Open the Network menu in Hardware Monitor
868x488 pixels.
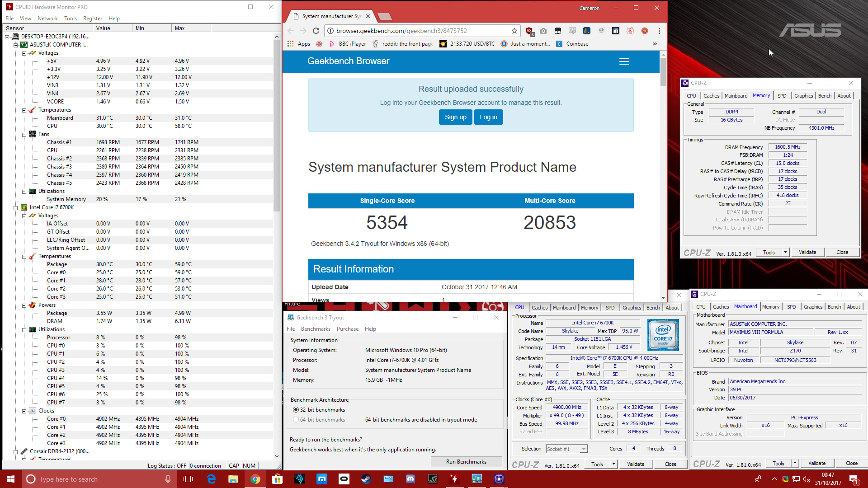click(47, 19)
